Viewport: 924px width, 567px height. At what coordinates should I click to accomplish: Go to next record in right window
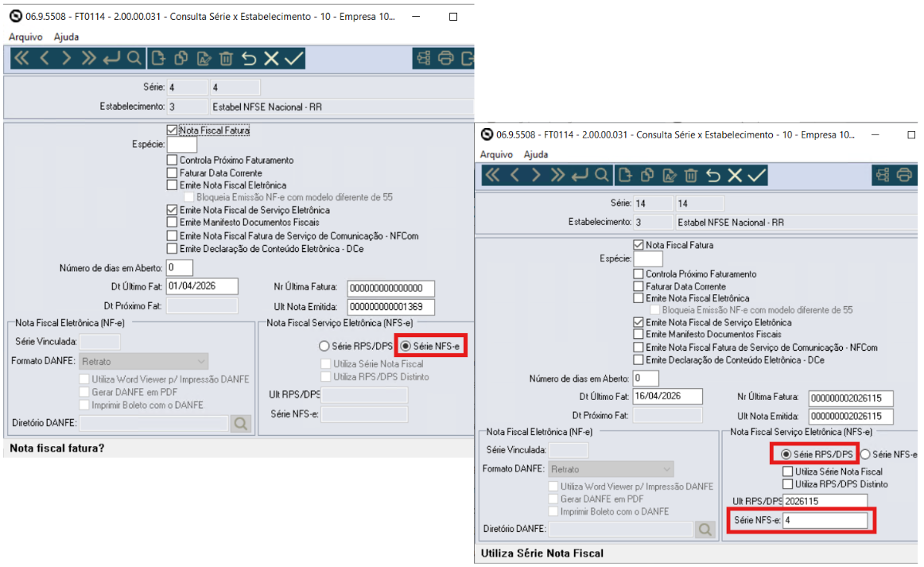[536, 175]
